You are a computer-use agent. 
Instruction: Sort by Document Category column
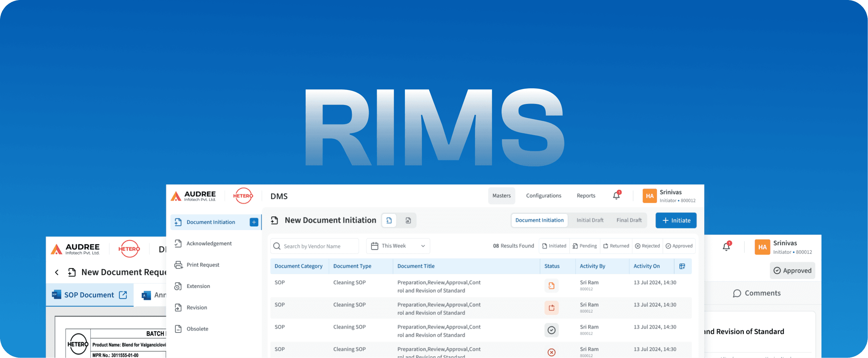coord(298,266)
